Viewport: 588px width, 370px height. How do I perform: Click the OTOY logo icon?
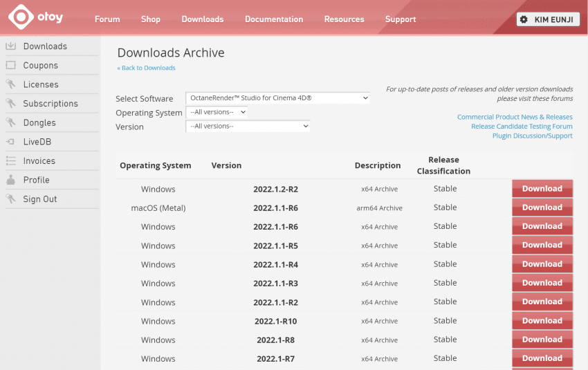21,17
